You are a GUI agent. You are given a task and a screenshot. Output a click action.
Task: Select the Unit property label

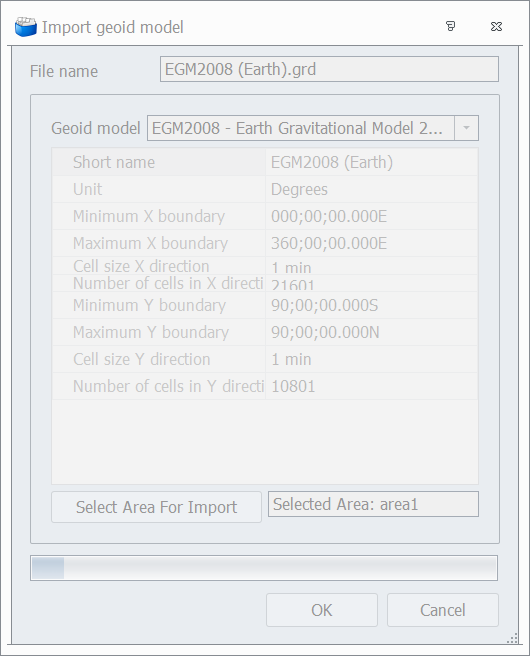[87, 189]
